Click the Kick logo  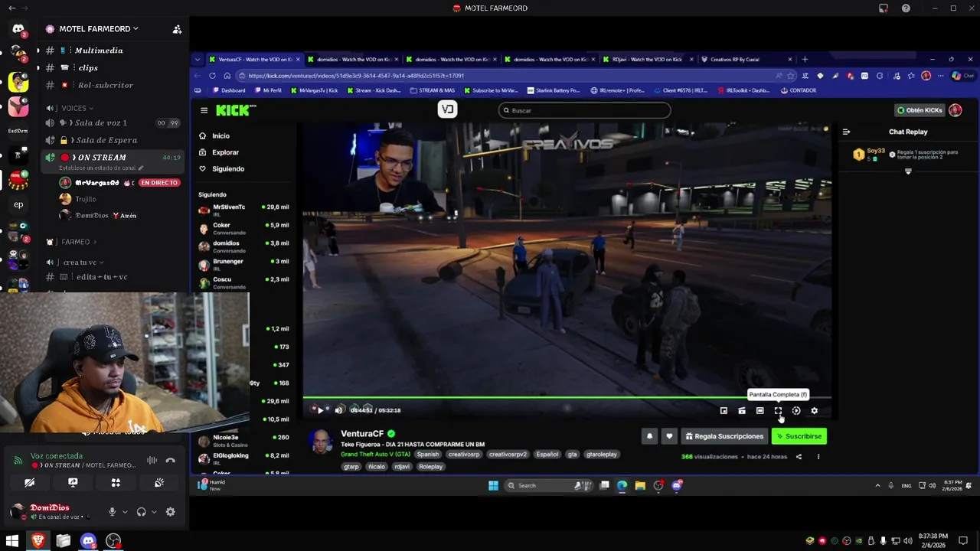[x=233, y=110]
